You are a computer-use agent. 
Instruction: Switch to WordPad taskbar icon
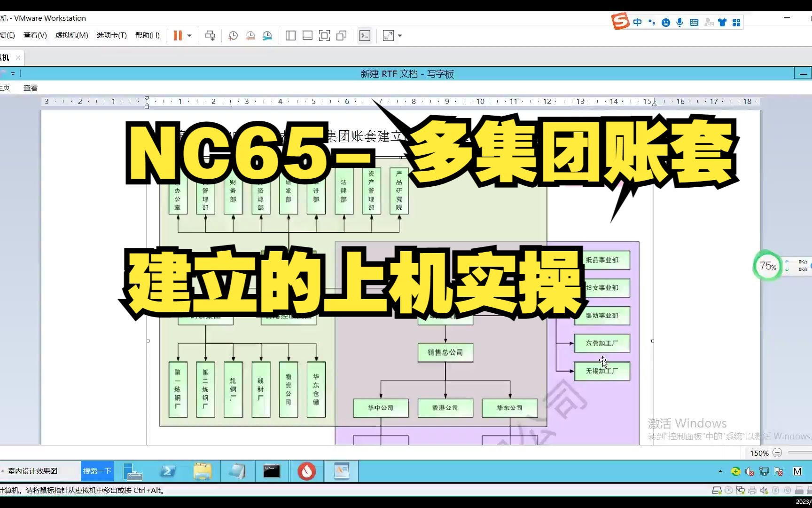pyautogui.click(x=342, y=471)
